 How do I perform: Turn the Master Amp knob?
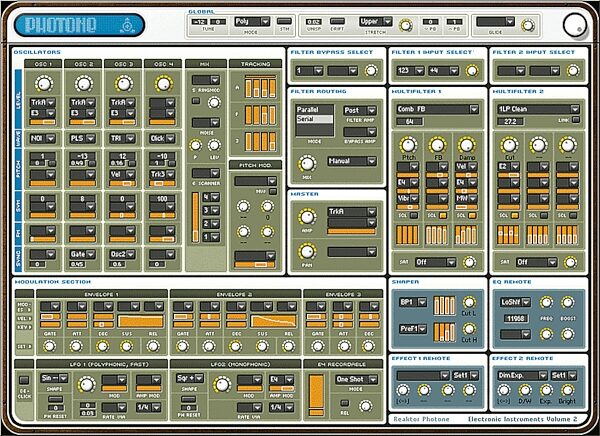[307, 217]
